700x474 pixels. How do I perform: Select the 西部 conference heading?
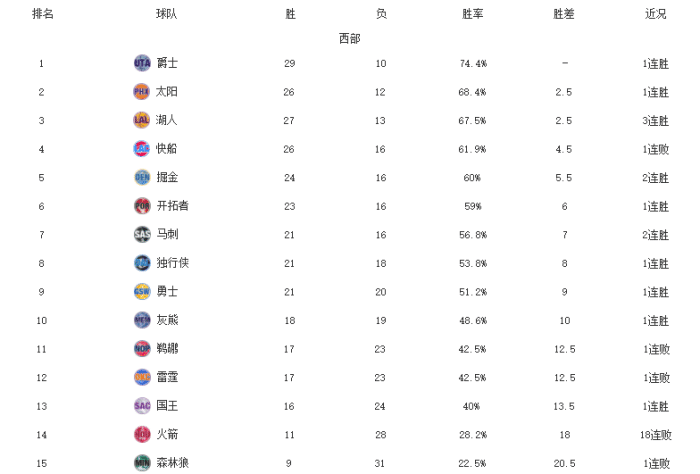[x=349, y=39]
